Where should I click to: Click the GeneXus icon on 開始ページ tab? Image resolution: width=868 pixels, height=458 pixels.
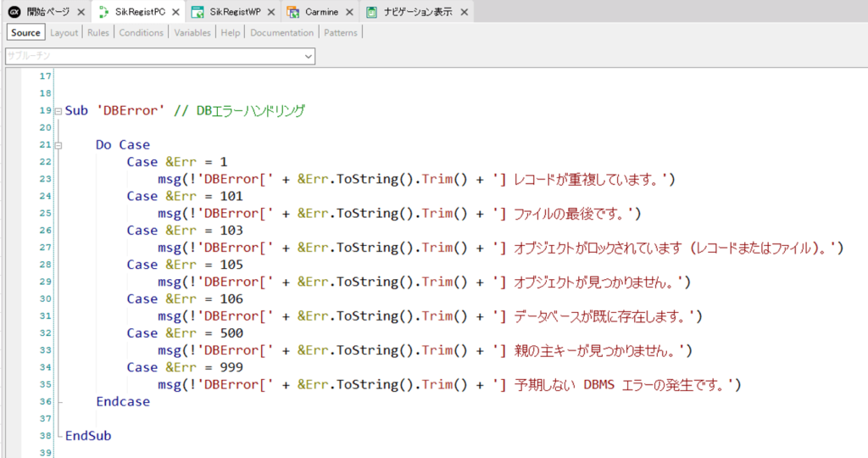click(x=14, y=12)
